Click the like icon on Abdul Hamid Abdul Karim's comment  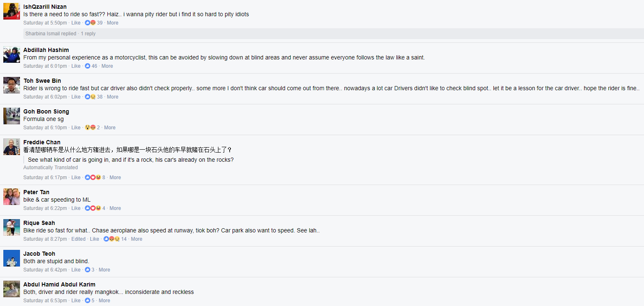(87, 301)
